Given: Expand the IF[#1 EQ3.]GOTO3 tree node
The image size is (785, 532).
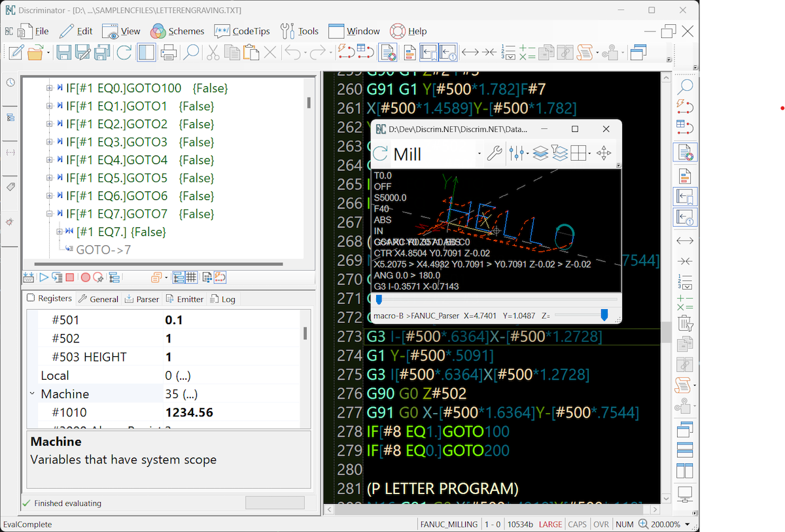Looking at the screenshot, I should click(x=50, y=142).
